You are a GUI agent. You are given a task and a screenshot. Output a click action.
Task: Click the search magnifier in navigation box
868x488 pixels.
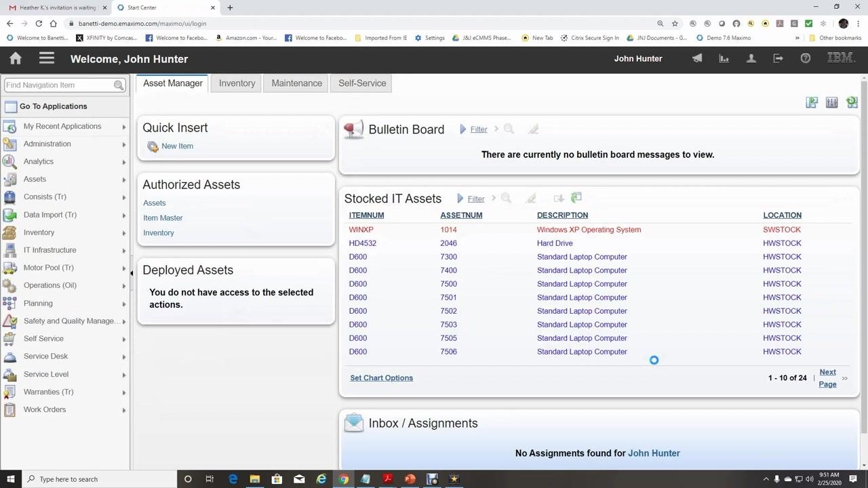119,85
